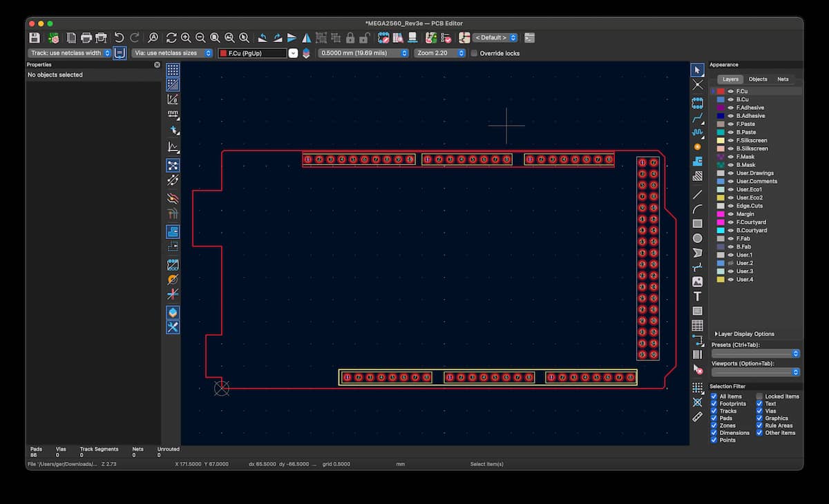Select the Measure tool ruler icon
The height and width of the screenshot is (504, 829).
click(x=698, y=416)
